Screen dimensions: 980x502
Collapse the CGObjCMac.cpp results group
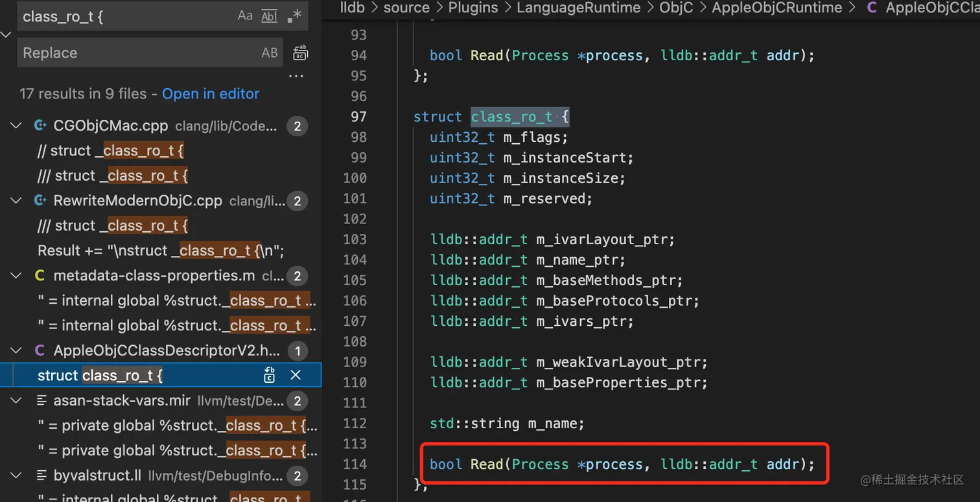click(x=16, y=126)
